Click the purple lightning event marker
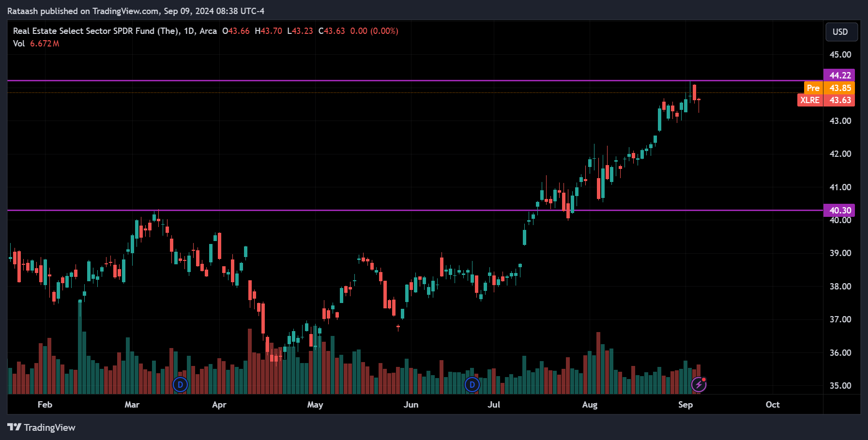Image resolution: width=868 pixels, height=440 pixels. click(699, 384)
